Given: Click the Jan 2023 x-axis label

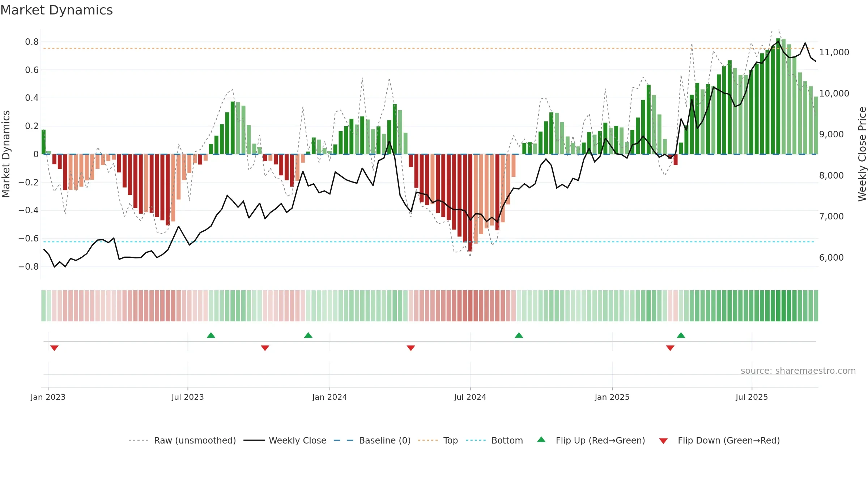Looking at the screenshot, I should pyautogui.click(x=48, y=397).
